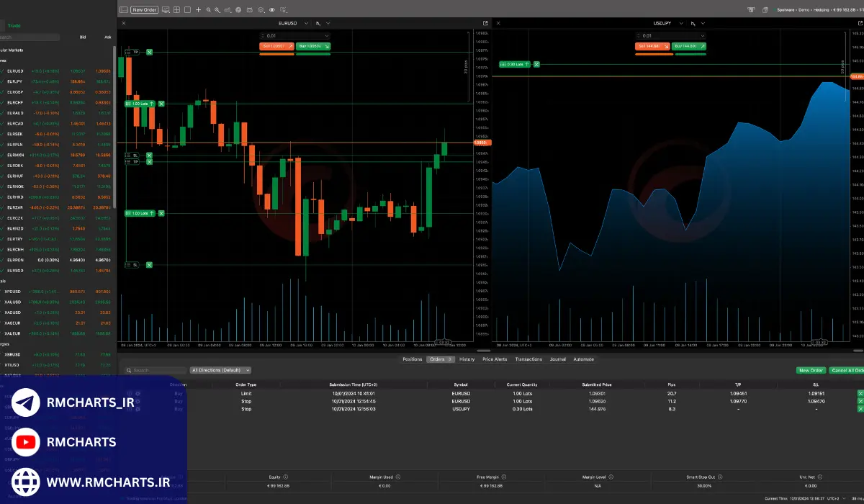Screen dimensions: 864x504
Task: Detach the EURUSD chart using its pop-out icon
Action: click(x=487, y=22)
